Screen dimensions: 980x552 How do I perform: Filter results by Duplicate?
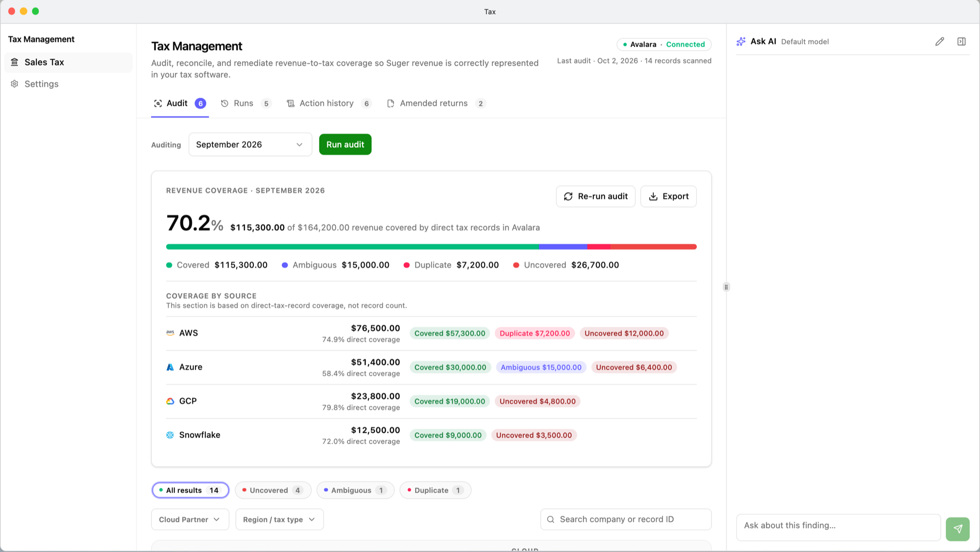click(x=435, y=490)
